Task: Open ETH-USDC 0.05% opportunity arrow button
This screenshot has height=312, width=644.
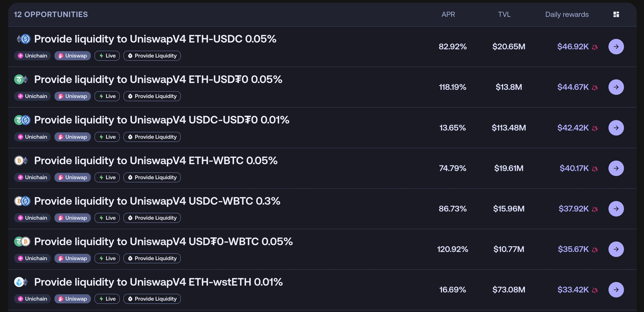Action: click(x=616, y=47)
